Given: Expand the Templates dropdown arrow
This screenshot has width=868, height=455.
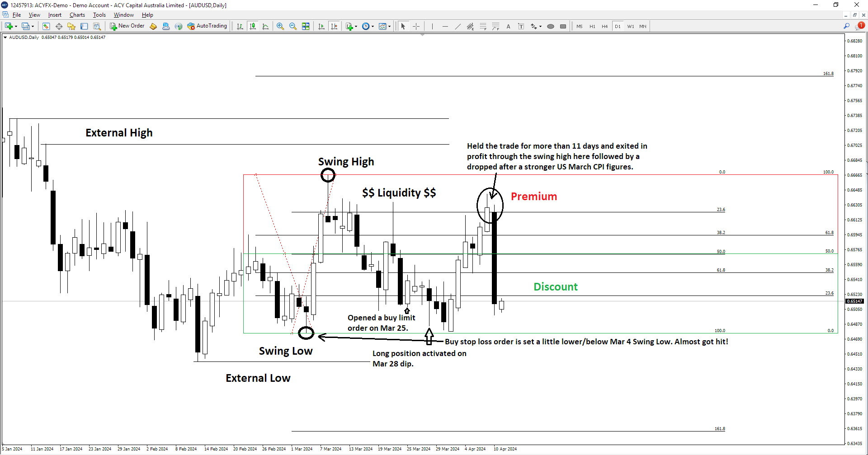Looking at the screenshot, I should pos(389,26).
